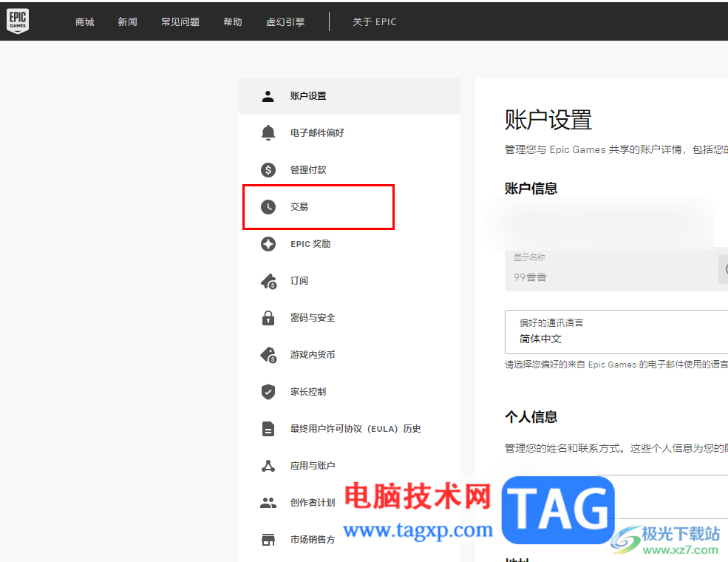Screen dimensions: 728x562
Task: Open the 关于 EPIC menu item
Action: click(374, 22)
